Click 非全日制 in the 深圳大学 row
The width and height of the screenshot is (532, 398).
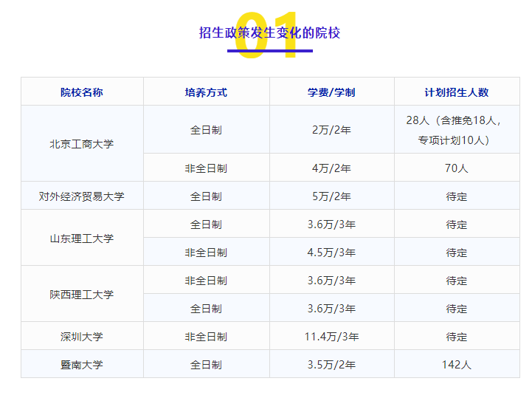pos(206,337)
